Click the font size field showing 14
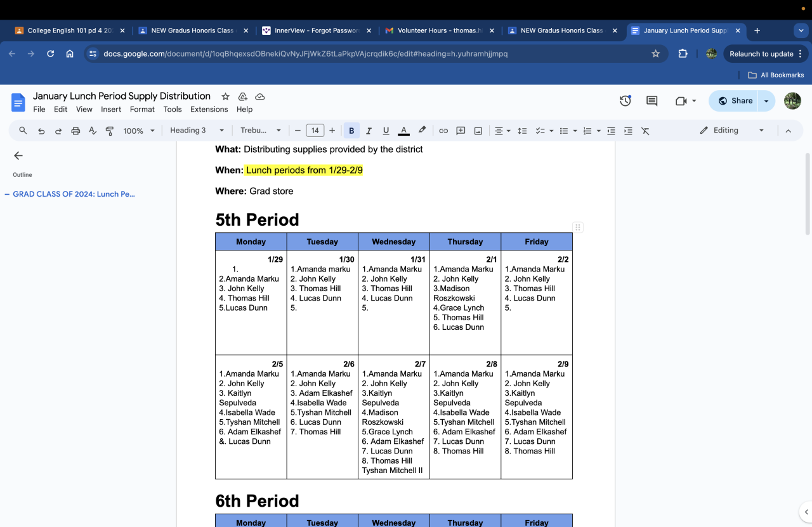The width and height of the screenshot is (812, 527). pyautogui.click(x=315, y=131)
